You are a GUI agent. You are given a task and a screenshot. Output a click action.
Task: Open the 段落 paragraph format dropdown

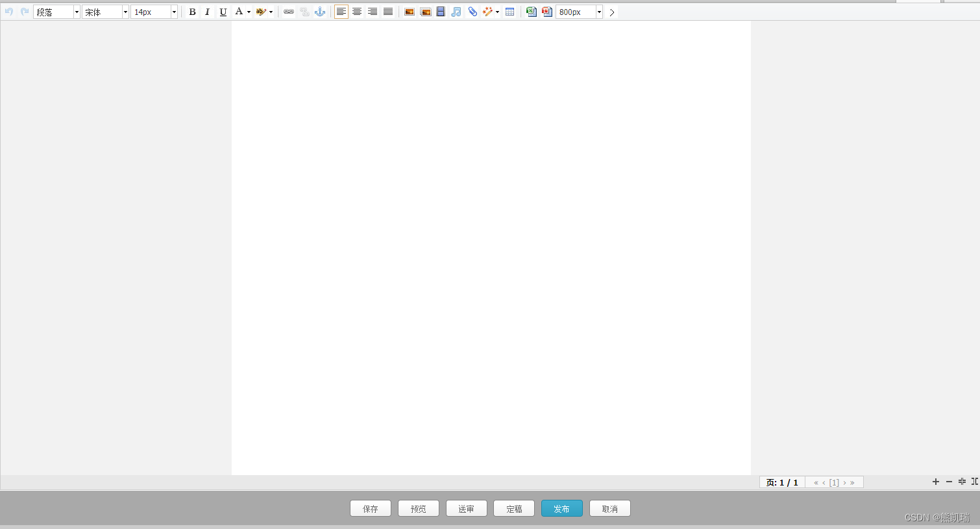click(x=56, y=12)
